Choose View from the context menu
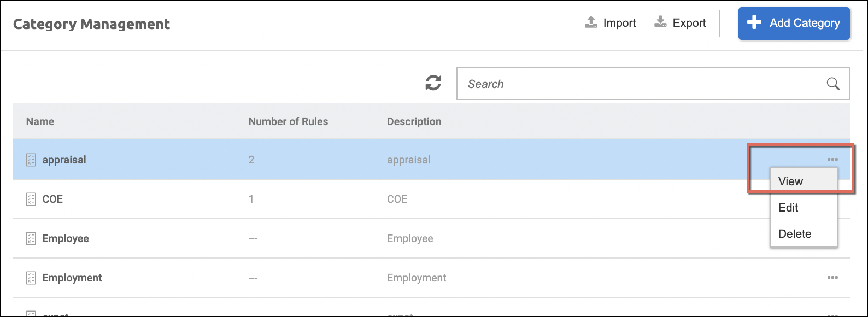 pos(790,181)
